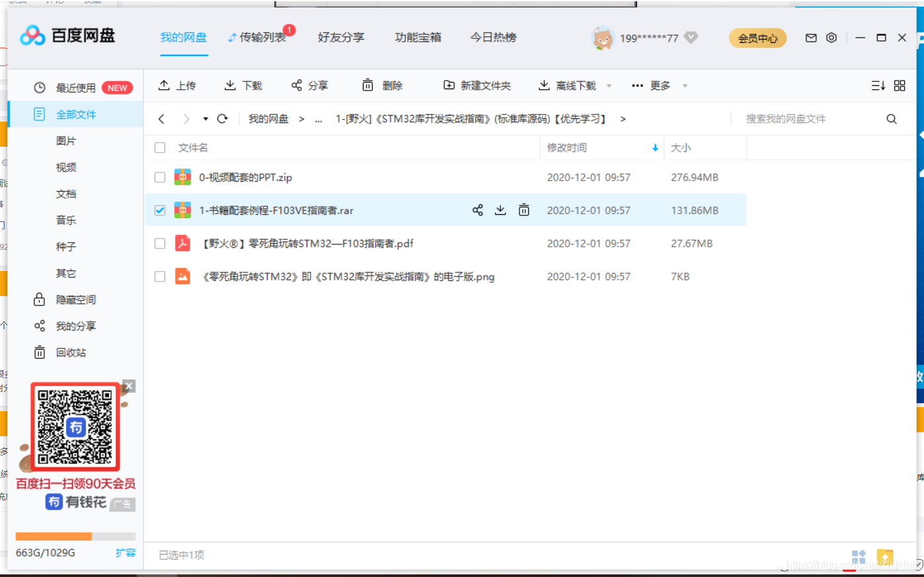Viewport: 924px width, 577px height.
Task: Check the box for 0-视频配套的PPT.zip
Action: [x=160, y=177]
